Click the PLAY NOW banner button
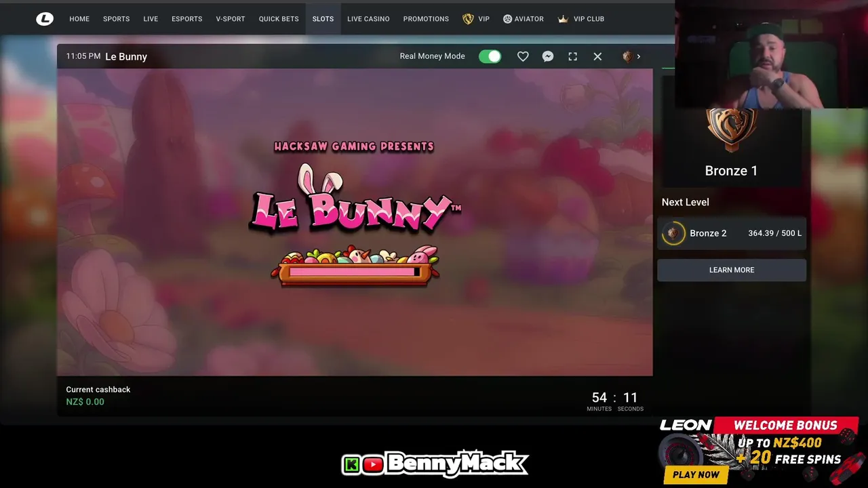This screenshot has width=868, height=488. point(696,474)
